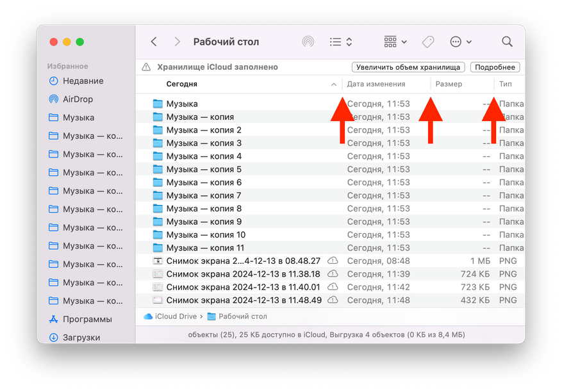Click cloud upload icon for 11.40.01 screenshot
The height and width of the screenshot is (392, 562).
[333, 287]
